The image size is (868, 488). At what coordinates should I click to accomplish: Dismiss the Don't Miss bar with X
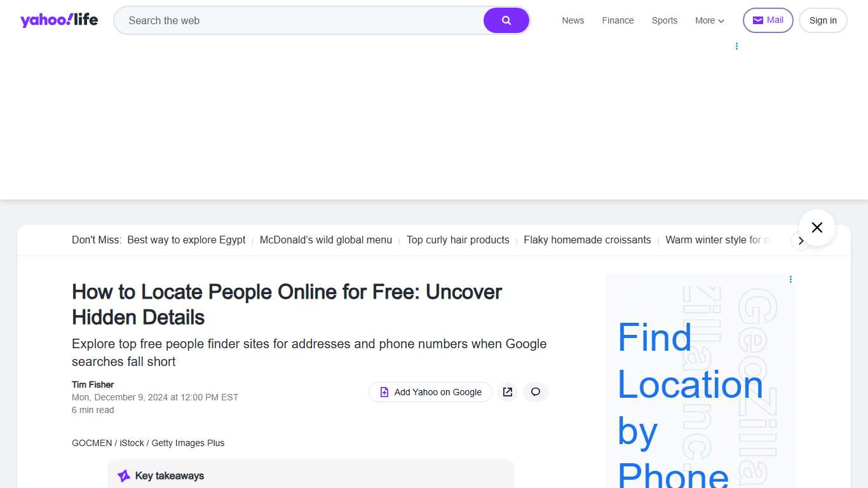click(817, 227)
